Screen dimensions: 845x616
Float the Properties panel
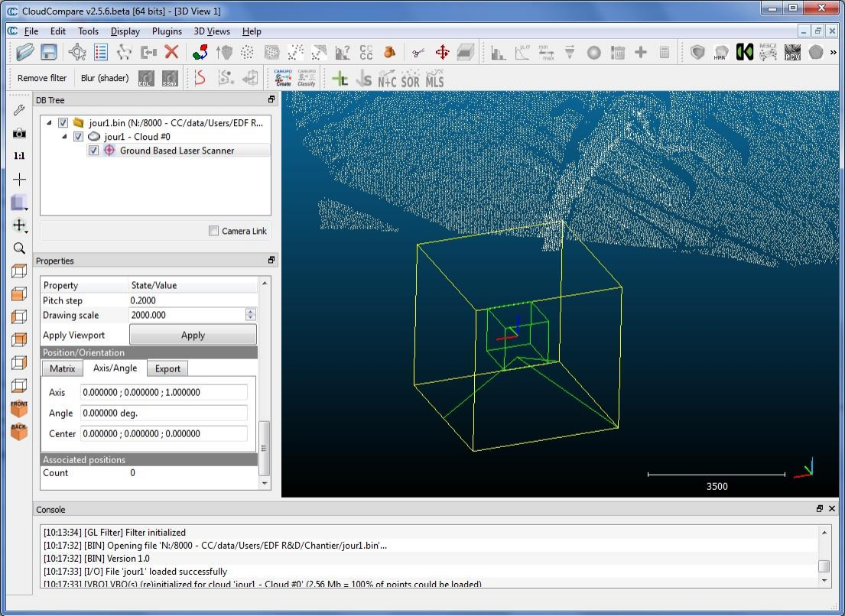tap(271, 260)
